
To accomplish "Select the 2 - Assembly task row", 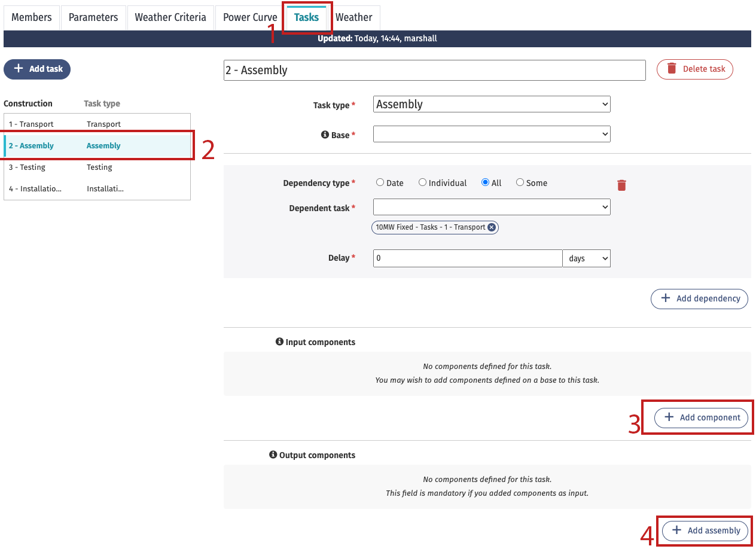I will 97,146.
